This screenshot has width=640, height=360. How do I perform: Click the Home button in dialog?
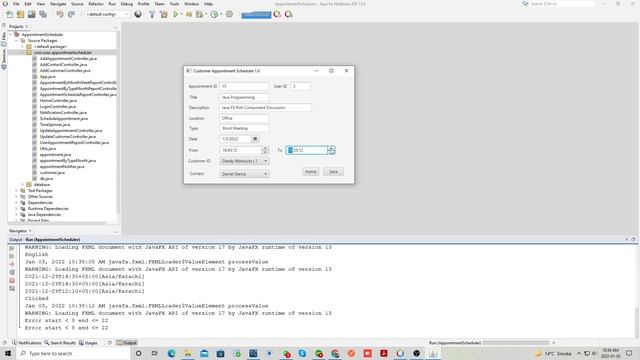click(311, 172)
